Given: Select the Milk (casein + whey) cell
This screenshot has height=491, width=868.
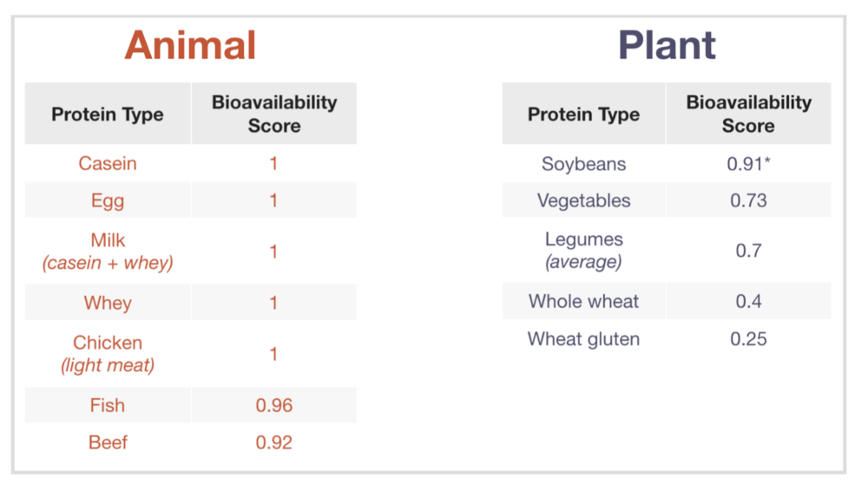Looking at the screenshot, I should point(108,251).
